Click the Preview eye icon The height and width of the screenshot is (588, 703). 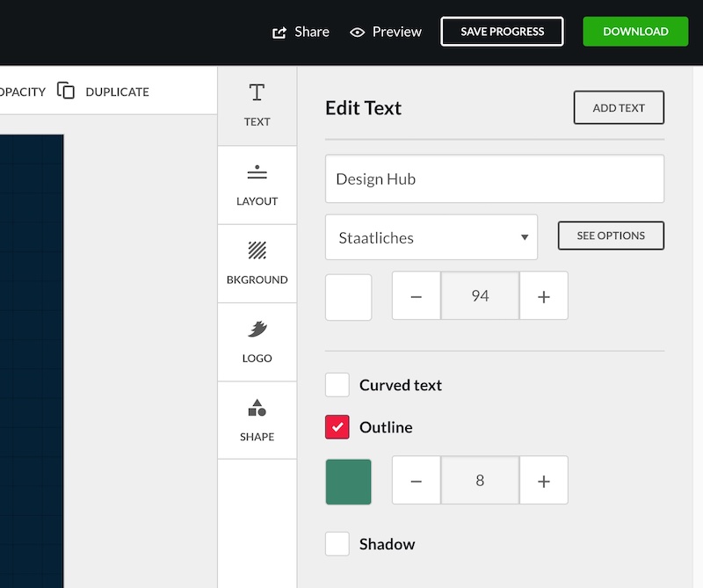357,33
